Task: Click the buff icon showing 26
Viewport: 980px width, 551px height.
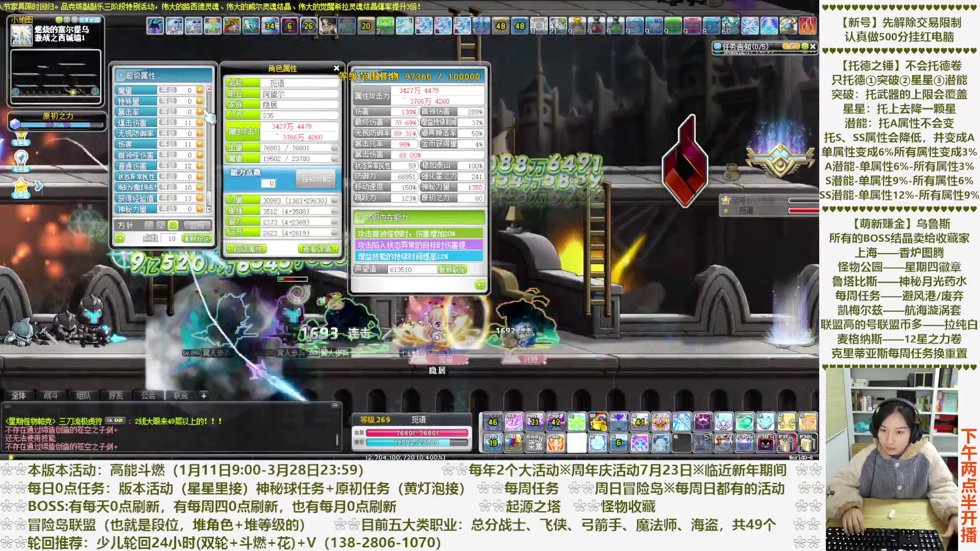Action: tap(308, 26)
